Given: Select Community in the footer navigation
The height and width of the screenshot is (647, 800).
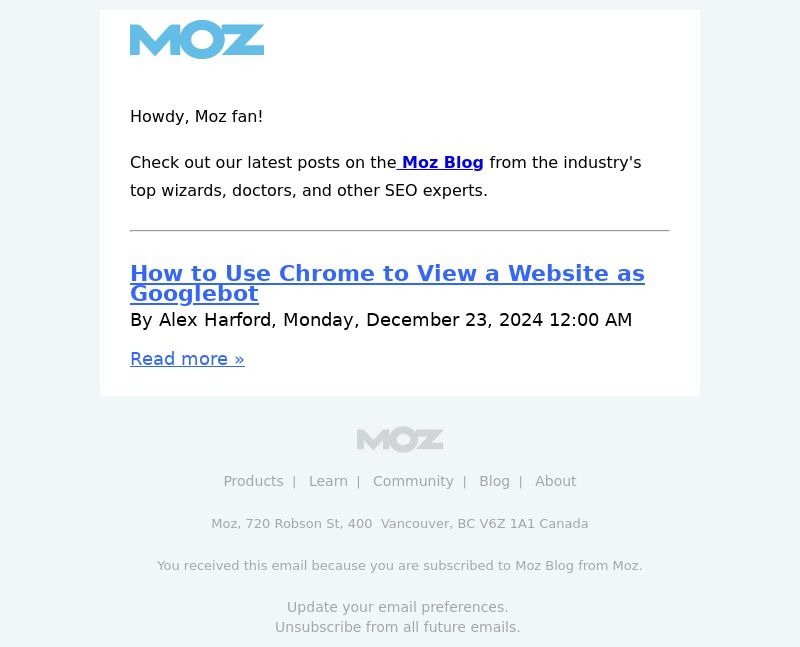Looking at the screenshot, I should 413,481.
